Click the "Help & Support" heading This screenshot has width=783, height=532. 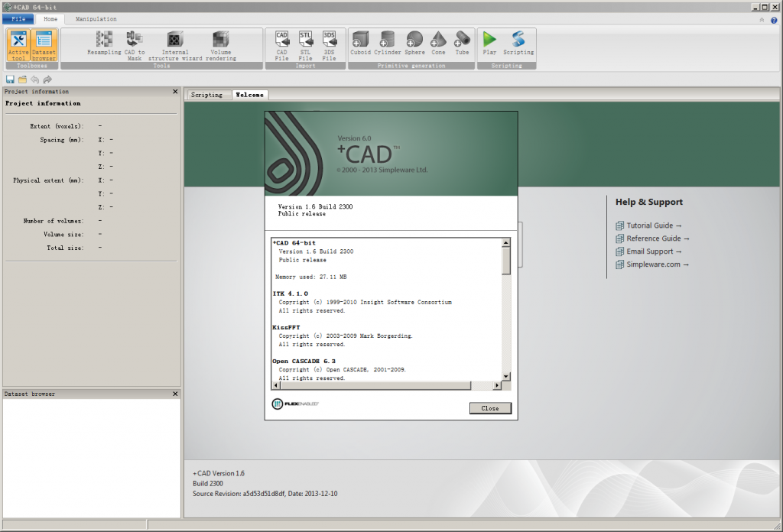pyautogui.click(x=649, y=202)
